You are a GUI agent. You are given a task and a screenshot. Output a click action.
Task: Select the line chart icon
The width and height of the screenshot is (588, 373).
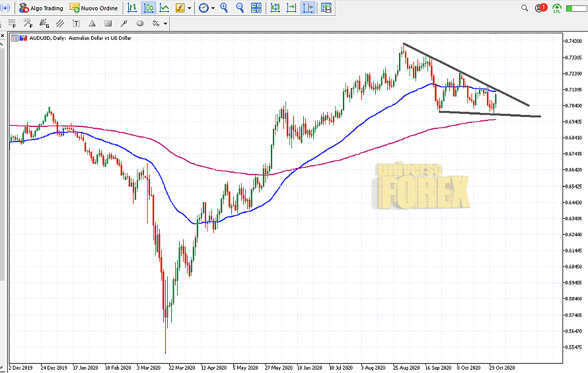pyautogui.click(x=164, y=8)
